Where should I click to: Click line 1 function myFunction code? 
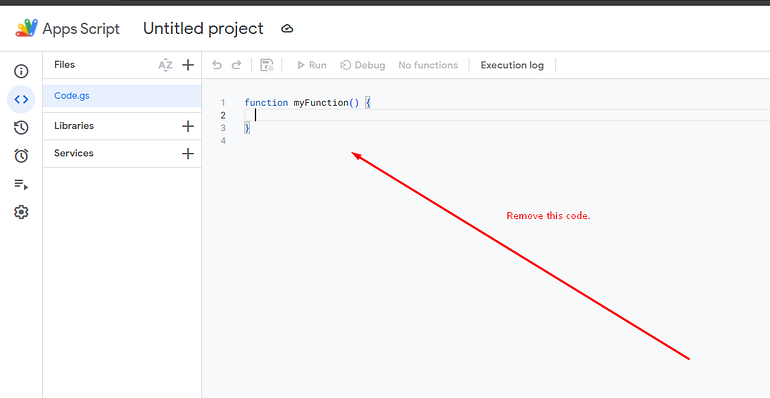pos(307,103)
